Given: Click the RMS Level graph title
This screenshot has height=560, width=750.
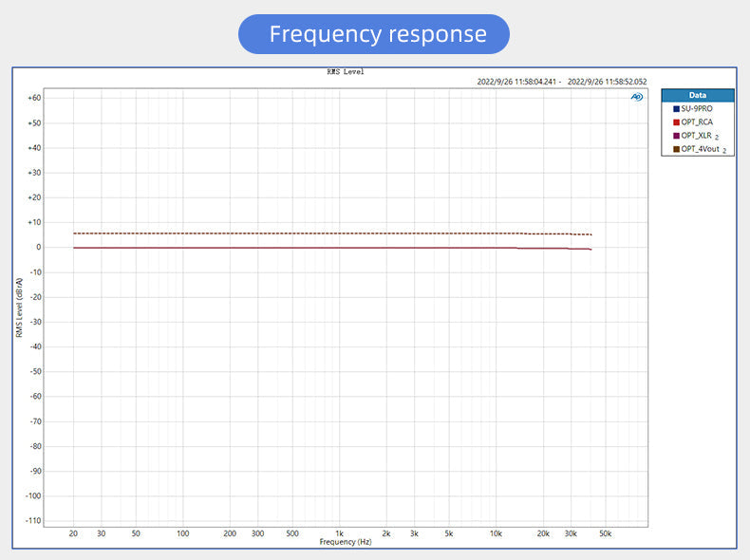Looking at the screenshot, I should coord(345,71).
